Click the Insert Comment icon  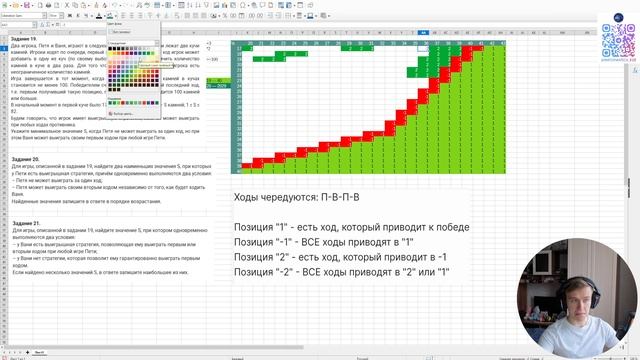tap(263, 5)
